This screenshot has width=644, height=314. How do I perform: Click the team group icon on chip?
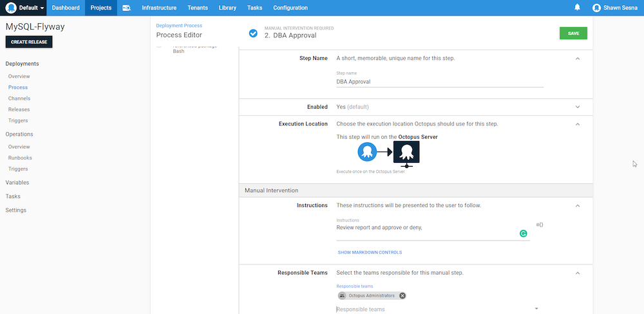pyautogui.click(x=342, y=295)
